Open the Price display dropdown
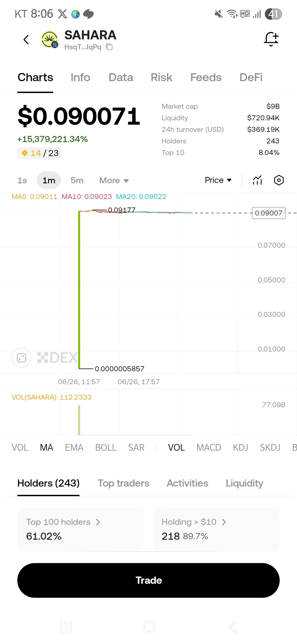The height and width of the screenshot is (644, 297). click(x=218, y=180)
